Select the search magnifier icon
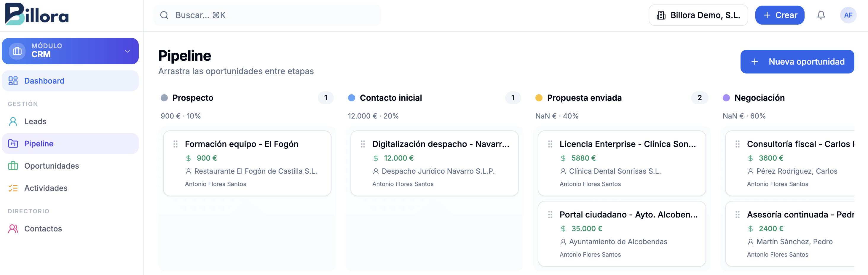The width and height of the screenshot is (868, 275). point(165,15)
